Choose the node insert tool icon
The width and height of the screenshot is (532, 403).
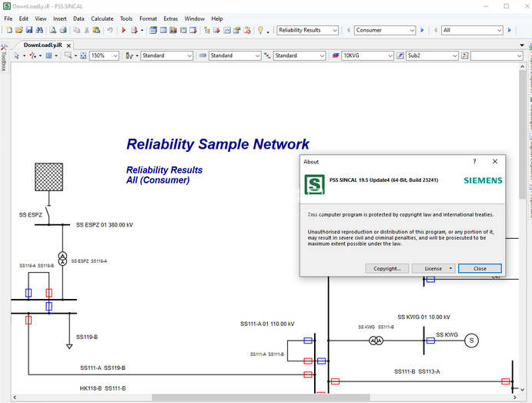(32, 55)
